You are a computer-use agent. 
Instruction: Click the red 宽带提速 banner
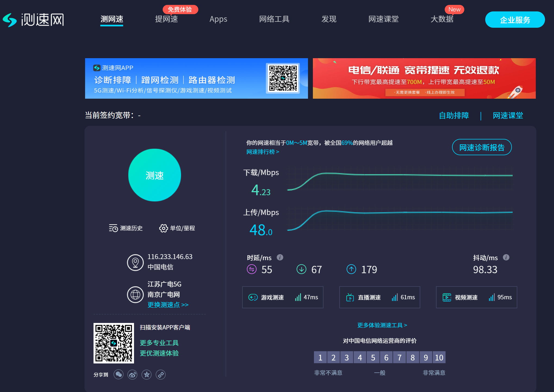click(x=424, y=78)
